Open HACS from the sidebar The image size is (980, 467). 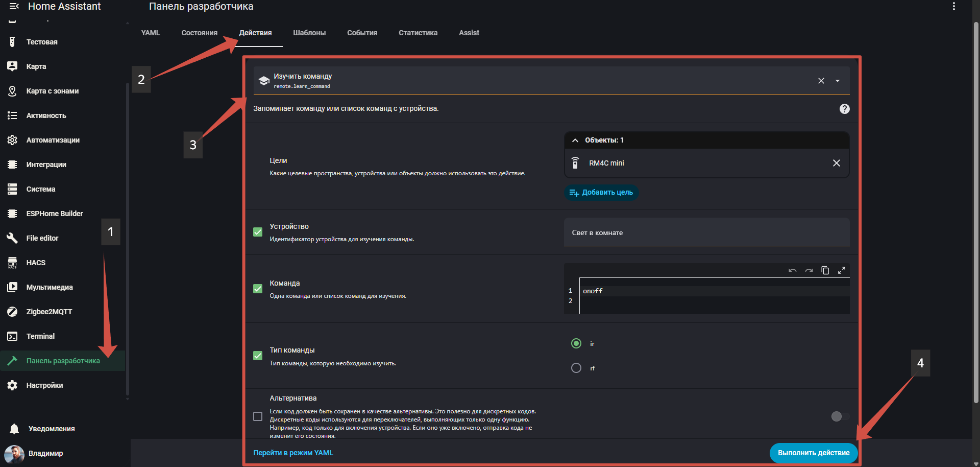click(36, 263)
